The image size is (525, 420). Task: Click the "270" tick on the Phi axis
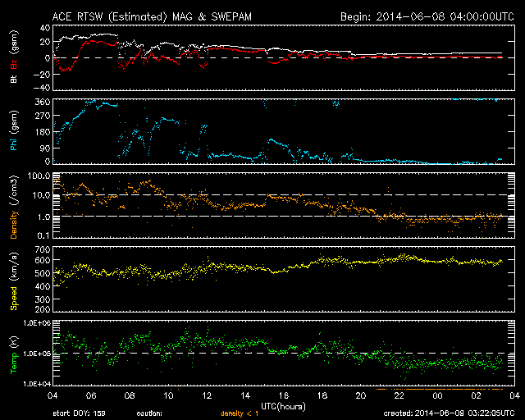coord(43,116)
